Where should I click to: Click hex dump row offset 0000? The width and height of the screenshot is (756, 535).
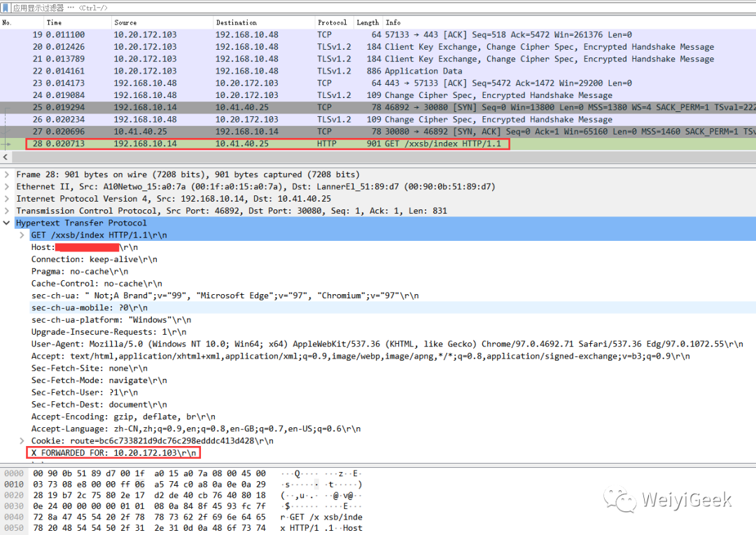[x=13, y=473]
